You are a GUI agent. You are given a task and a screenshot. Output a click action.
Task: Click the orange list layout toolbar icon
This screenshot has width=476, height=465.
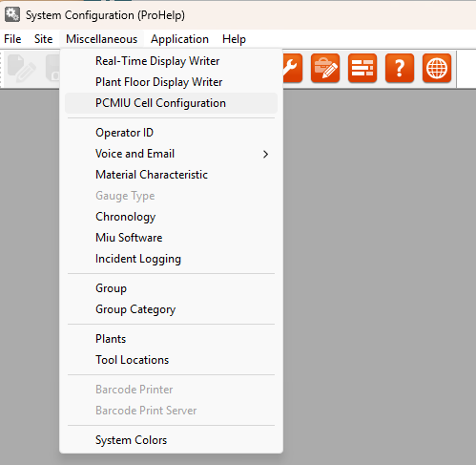(x=362, y=68)
